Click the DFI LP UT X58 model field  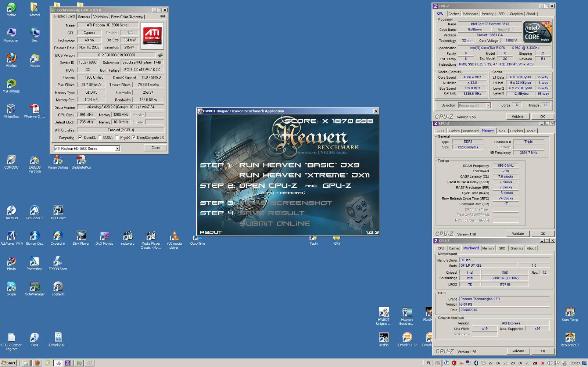(x=488, y=266)
